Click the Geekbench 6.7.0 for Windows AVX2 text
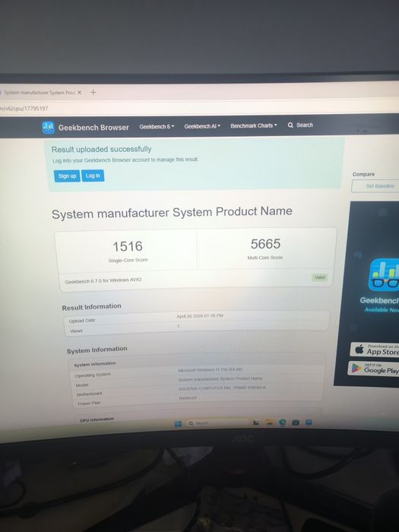Viewport: 399px width, 532px height. (x=103, y=280)
